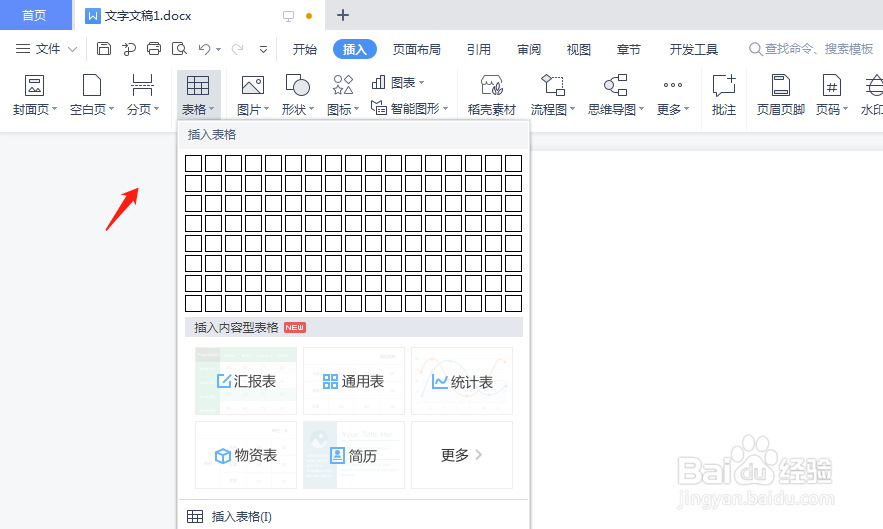This screenshot has width=883, height=529.
Task: Select the 物资表 supplies table template
Action: coord(246,455)
